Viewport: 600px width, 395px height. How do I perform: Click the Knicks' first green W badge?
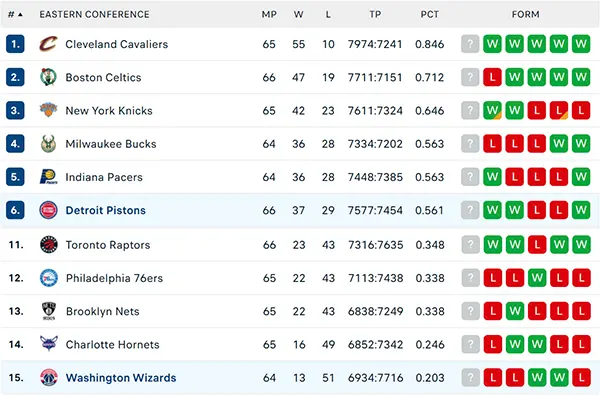point(492,110)
